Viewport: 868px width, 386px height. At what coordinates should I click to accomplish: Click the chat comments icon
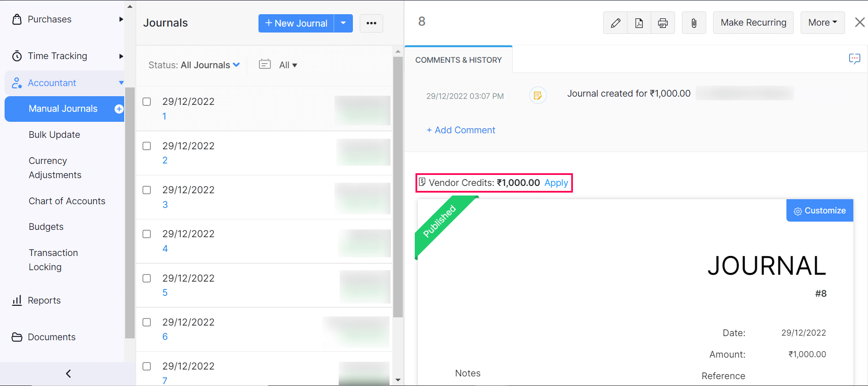tap(854, 59)
